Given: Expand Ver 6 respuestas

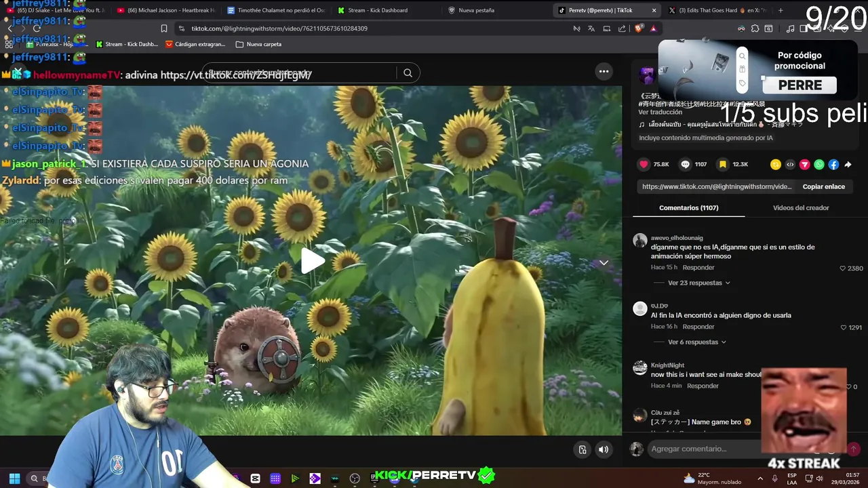Looking at the screenshot, I should (696, 342).
